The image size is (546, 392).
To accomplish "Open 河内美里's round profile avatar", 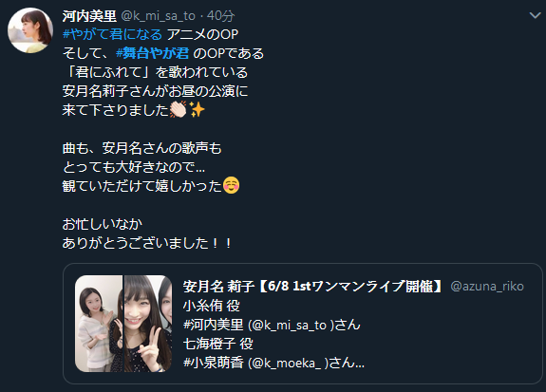I will click(30, 30).
